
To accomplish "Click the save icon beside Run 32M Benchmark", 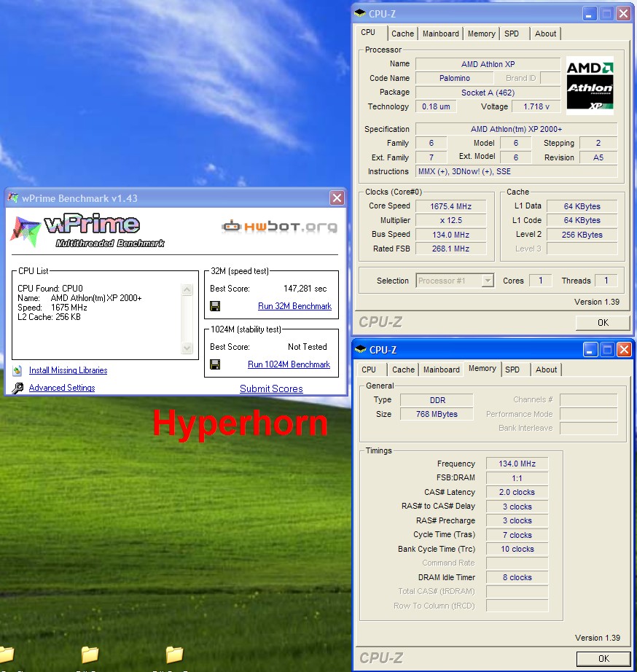I will [x=215, y=306].
